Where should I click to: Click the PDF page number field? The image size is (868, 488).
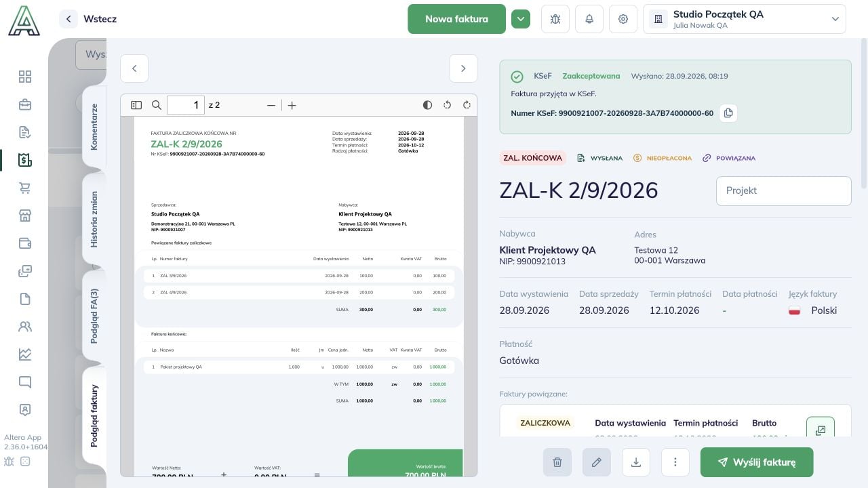click(x=186, y=105)
